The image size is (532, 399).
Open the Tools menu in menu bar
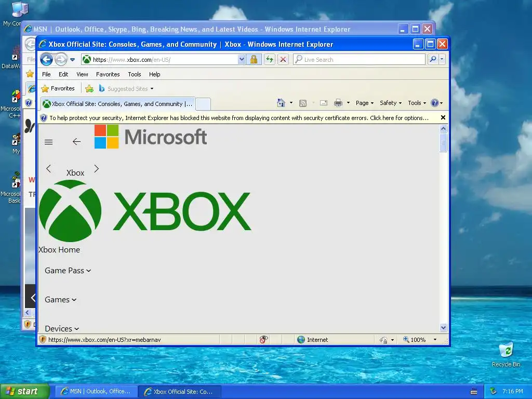(x=135, y=74)
